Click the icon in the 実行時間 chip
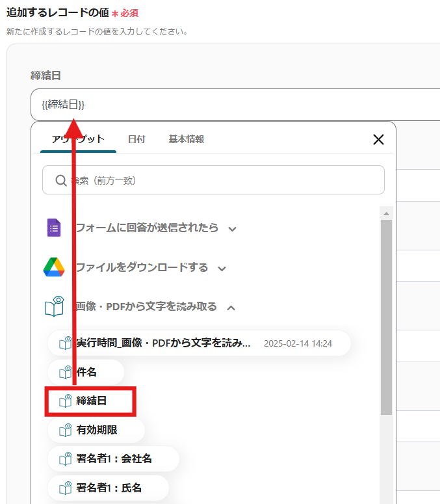The width and height of the screenshot is (440, 504). [66, 343]
